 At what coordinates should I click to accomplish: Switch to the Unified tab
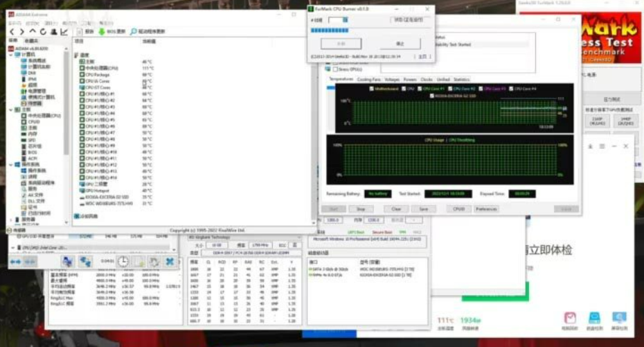(443, 79)
